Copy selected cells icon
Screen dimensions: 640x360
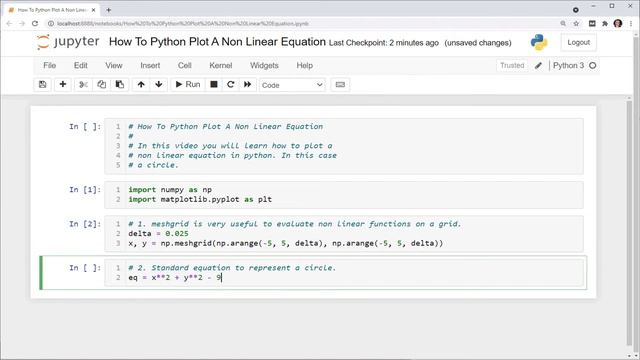coord(102,84)
